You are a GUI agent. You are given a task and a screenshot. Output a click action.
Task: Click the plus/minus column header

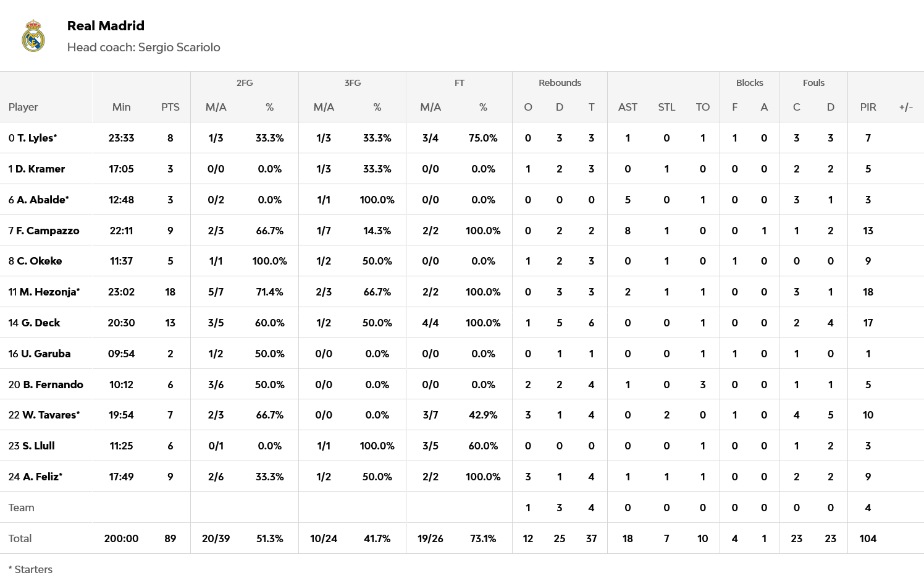pyautogui.click(x=905, y=107)
